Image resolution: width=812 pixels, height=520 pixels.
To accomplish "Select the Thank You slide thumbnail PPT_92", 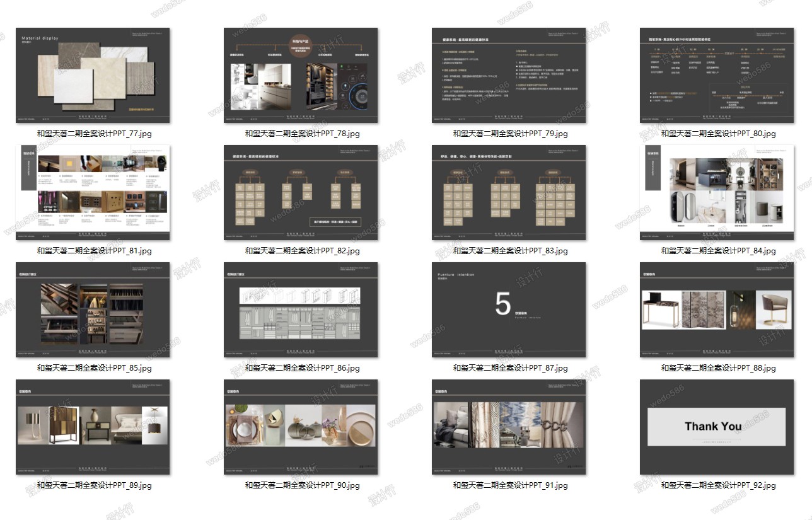I will pos(717,427).
